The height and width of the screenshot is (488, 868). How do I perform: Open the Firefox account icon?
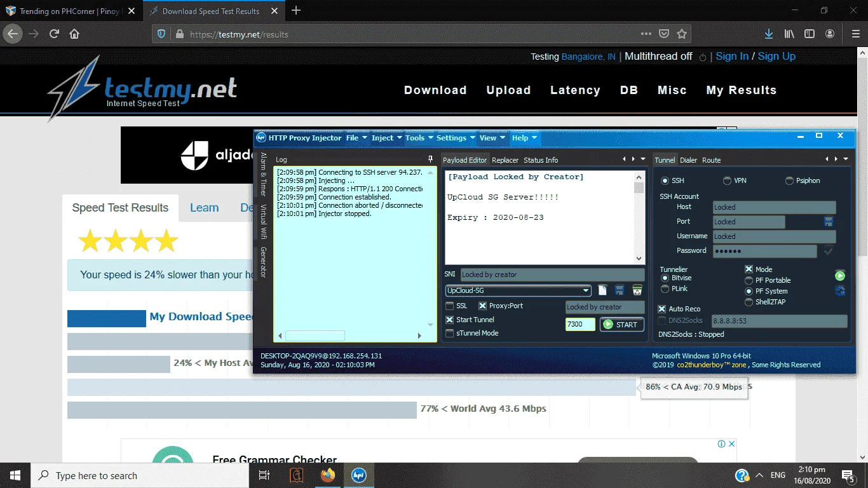pyautogui.click(x=830, y=34)
